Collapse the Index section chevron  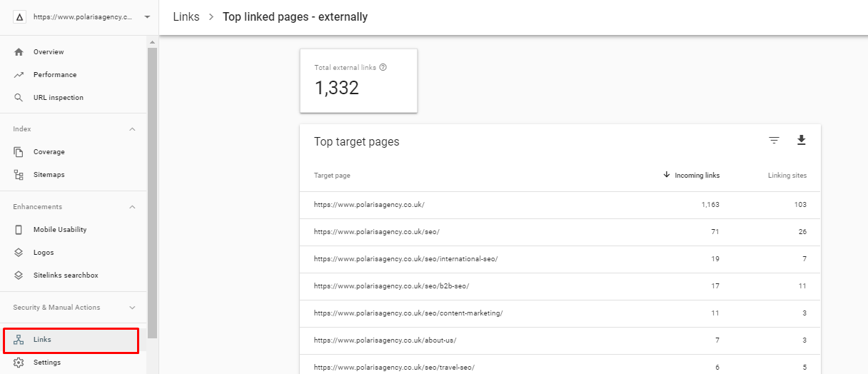[132, 129]
